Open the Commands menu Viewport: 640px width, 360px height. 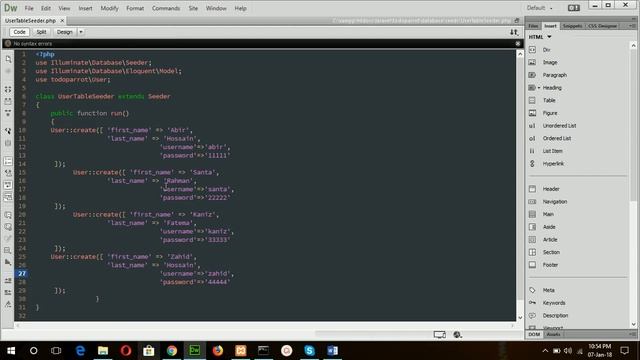point(166,8)
